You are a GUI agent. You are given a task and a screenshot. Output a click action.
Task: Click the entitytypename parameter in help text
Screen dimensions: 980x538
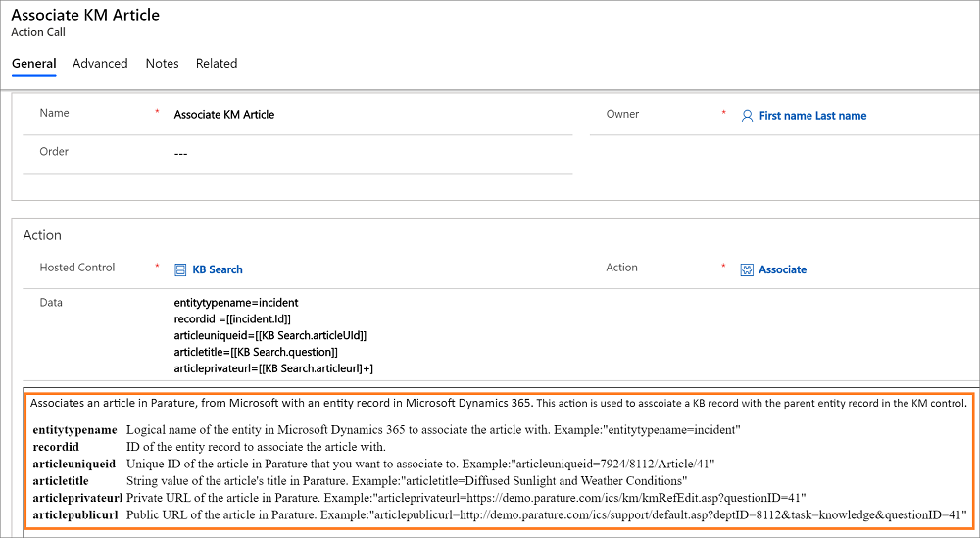click(x=75, y=430)
